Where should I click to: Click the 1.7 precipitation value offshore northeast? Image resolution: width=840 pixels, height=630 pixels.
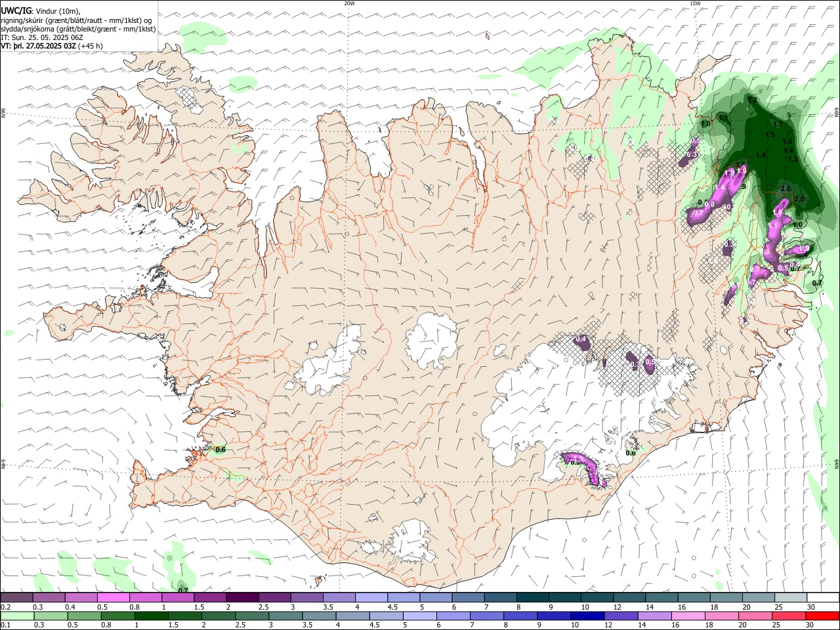click(778, 124)
